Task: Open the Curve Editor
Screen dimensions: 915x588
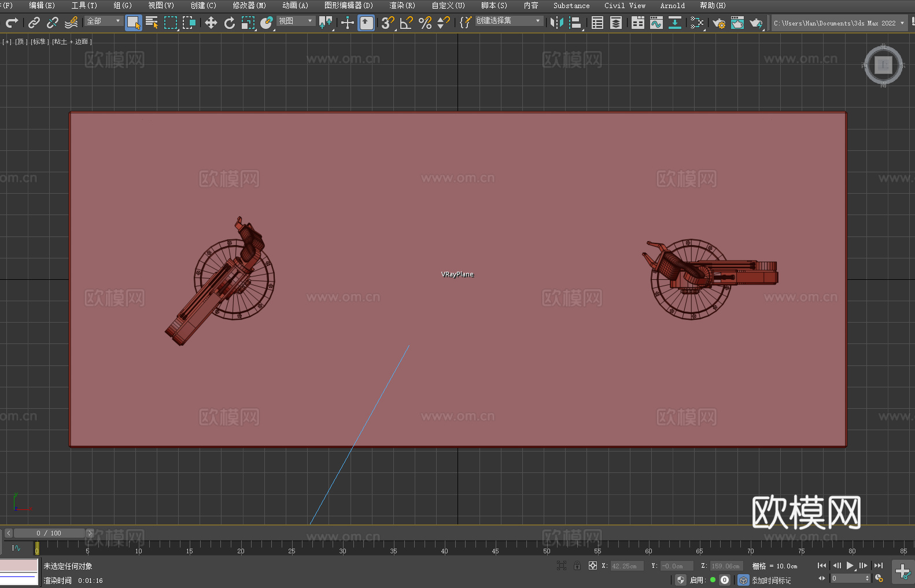Action: [656, 23]
